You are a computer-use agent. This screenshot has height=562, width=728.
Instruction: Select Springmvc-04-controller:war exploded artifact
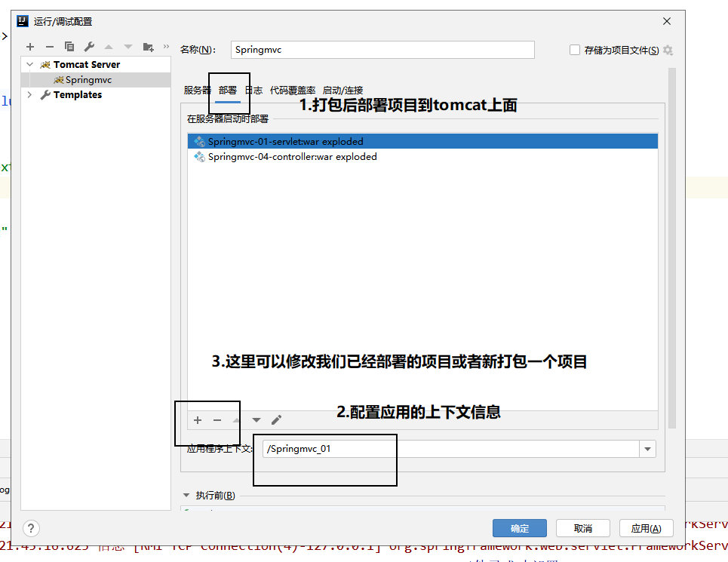[422, 157]
